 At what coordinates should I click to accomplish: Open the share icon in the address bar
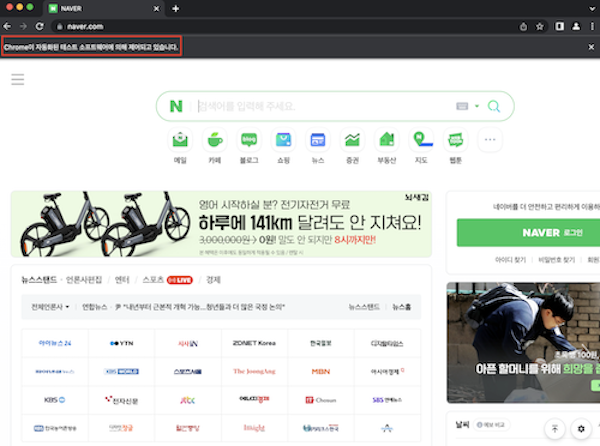pyautogui.click(x=523, y=26)
